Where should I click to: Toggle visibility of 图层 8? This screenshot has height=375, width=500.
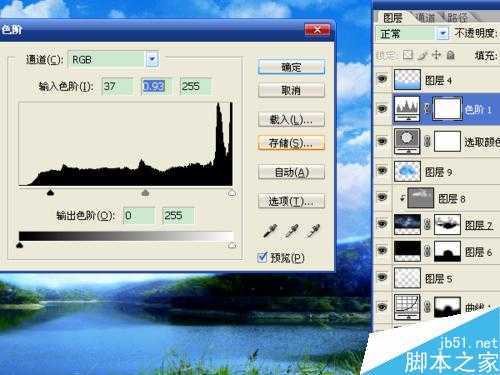tap(382, 197)
